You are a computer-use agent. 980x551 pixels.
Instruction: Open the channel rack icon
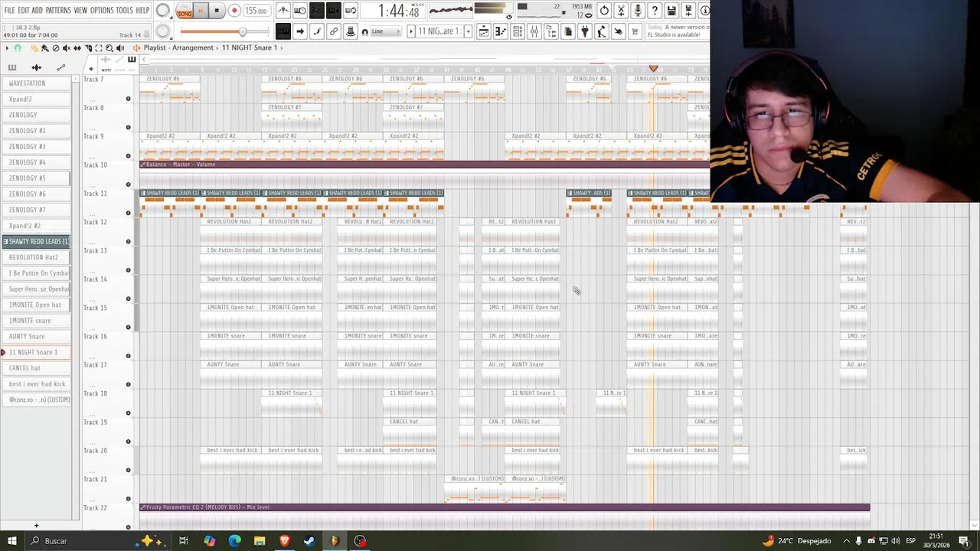click(518, 31)
